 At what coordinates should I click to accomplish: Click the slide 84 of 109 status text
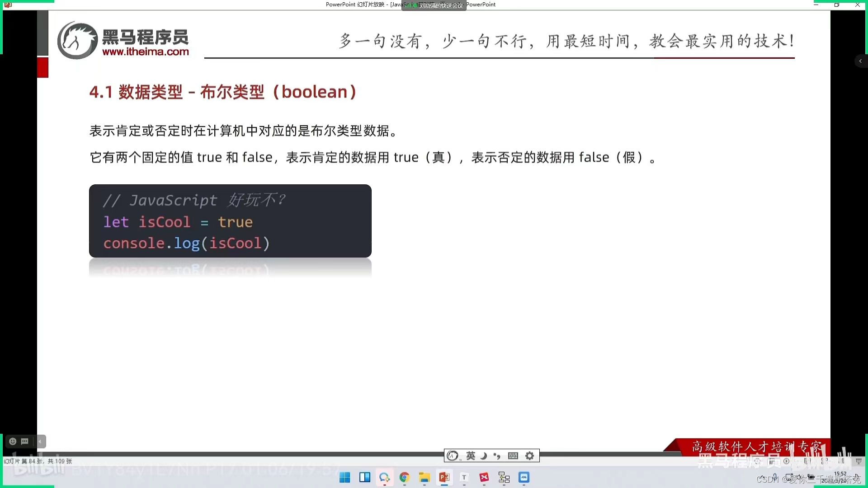click(x=38, y=461)
